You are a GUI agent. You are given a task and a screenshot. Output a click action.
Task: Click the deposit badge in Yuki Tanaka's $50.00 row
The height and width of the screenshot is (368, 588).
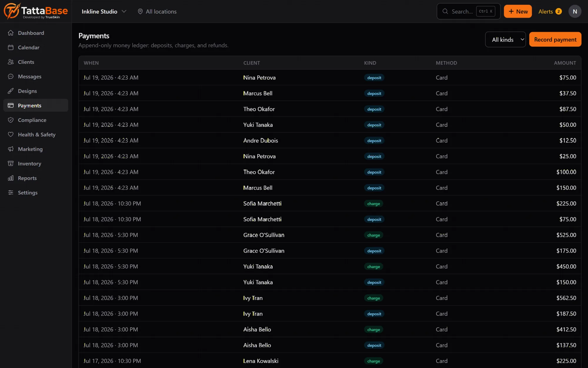coord(374,125)
